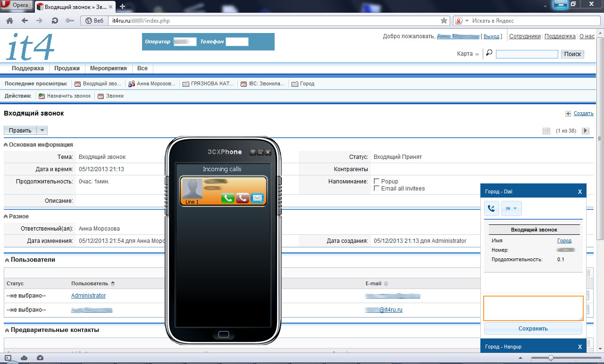Enable the Email all invitees checkbox
The height and width of the screenshot is (364, 604).
(x=377, y=188)
